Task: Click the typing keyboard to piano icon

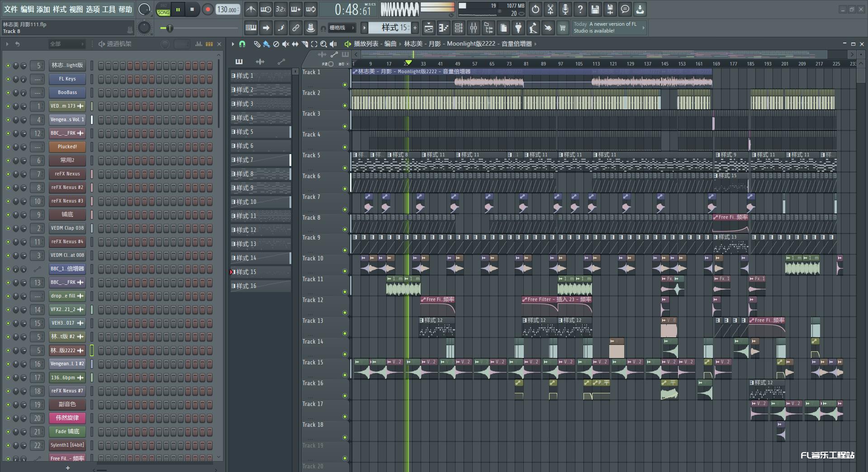Action: 251,28
